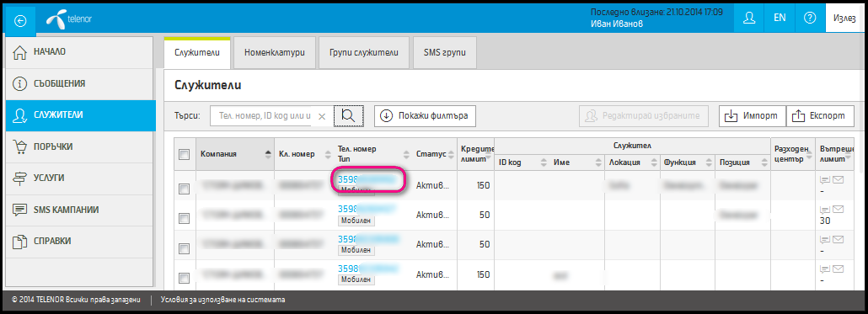Click internal limit value 30
The image size is (868, 314).
(825, 221)
